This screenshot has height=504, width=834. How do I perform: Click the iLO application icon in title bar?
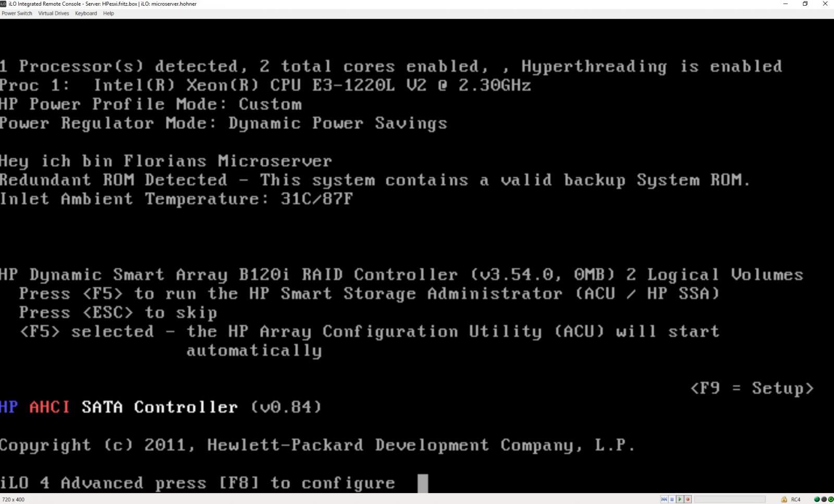4,4
